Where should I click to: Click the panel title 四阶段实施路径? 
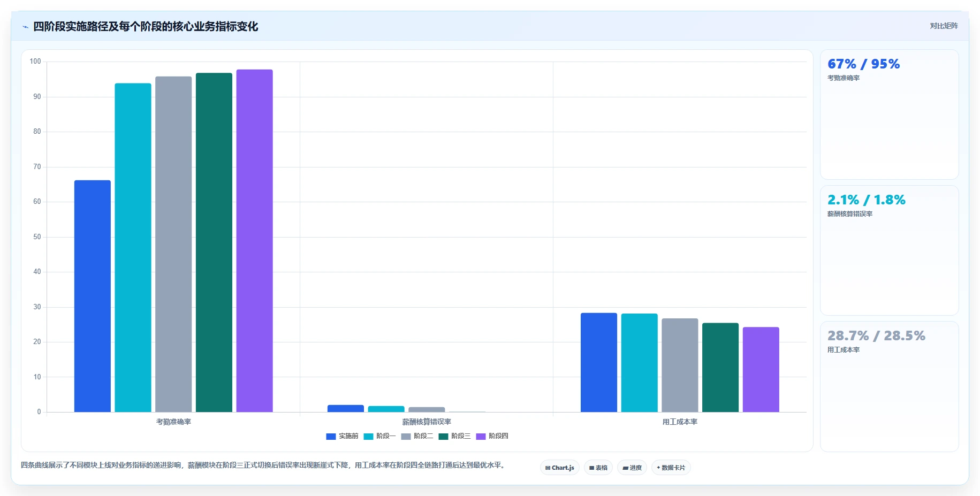tap(146, 27)
